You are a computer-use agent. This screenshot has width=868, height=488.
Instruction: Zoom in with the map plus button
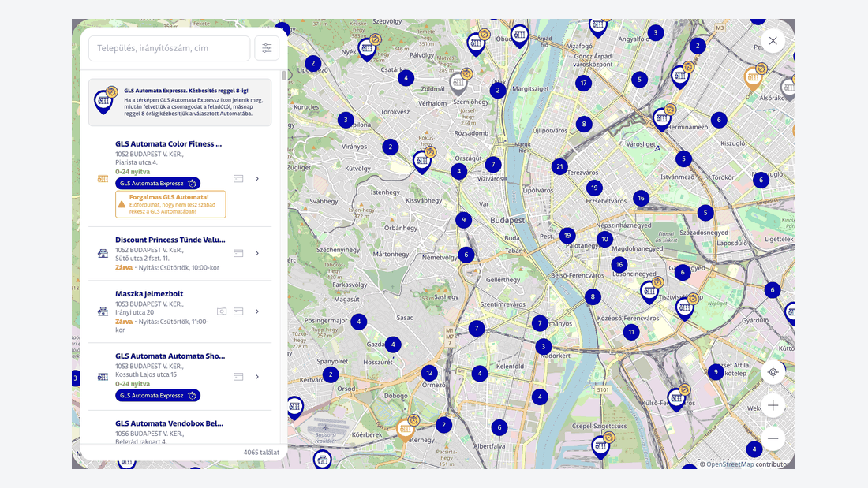pyautogui.click(x=773, y=405)
